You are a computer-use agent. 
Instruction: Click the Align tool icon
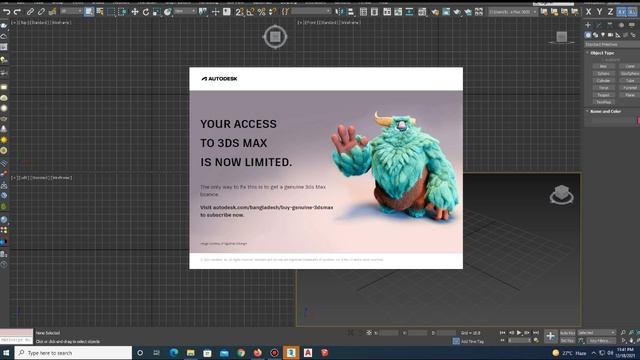tap(351, 12)
